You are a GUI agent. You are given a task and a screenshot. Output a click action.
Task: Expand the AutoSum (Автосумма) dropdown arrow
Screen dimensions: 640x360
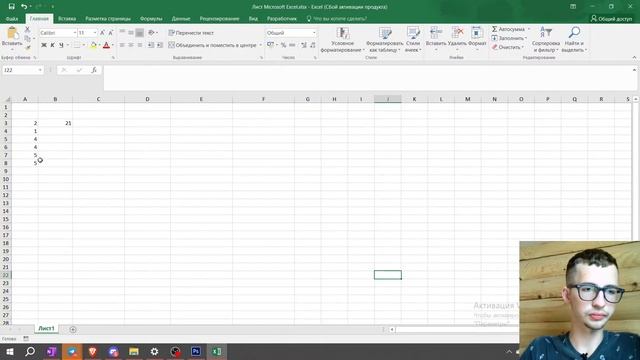pyautogui.click(x=529, y=29)
